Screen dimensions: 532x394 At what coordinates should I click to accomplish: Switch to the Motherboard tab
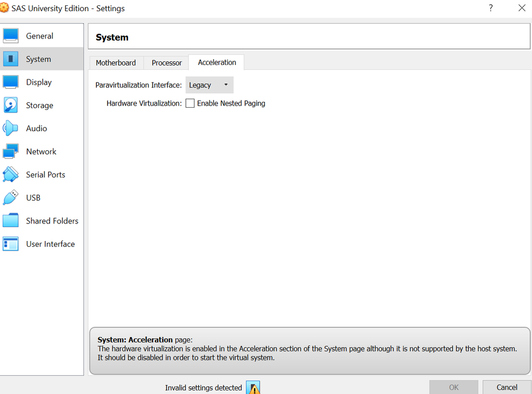pyautogui.click(x=116, y=63)
